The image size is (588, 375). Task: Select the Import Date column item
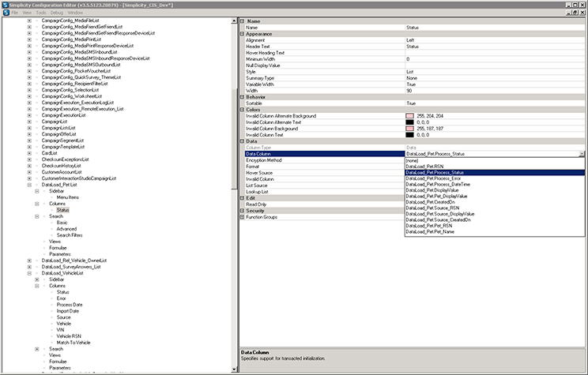[x=67, y=311]
